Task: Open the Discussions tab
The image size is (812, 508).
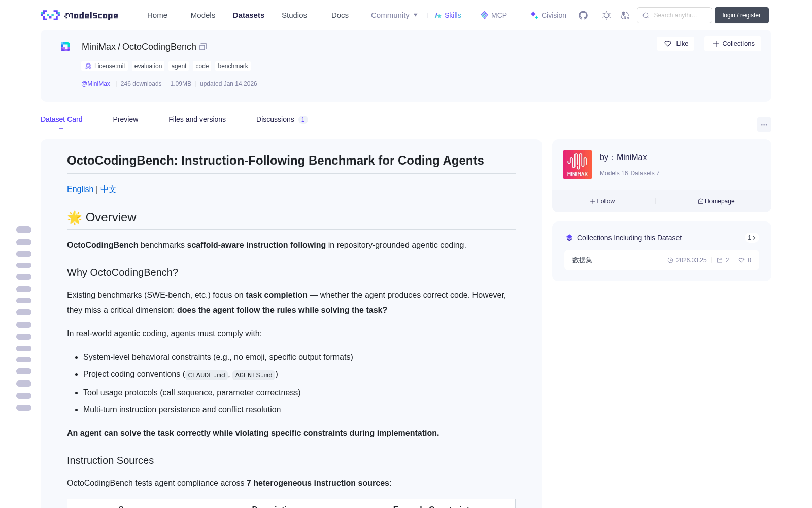Action: click(x=282, y=119)
